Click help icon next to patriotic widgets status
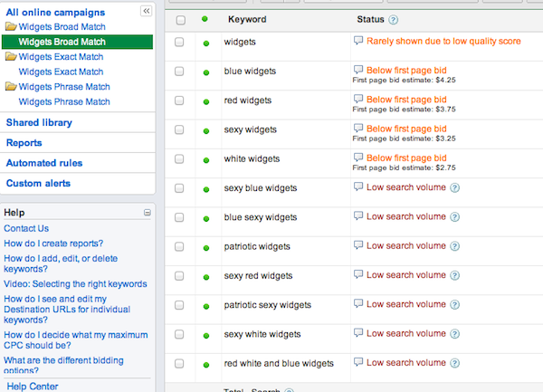The image size is (543, 392). click(454, 246)
